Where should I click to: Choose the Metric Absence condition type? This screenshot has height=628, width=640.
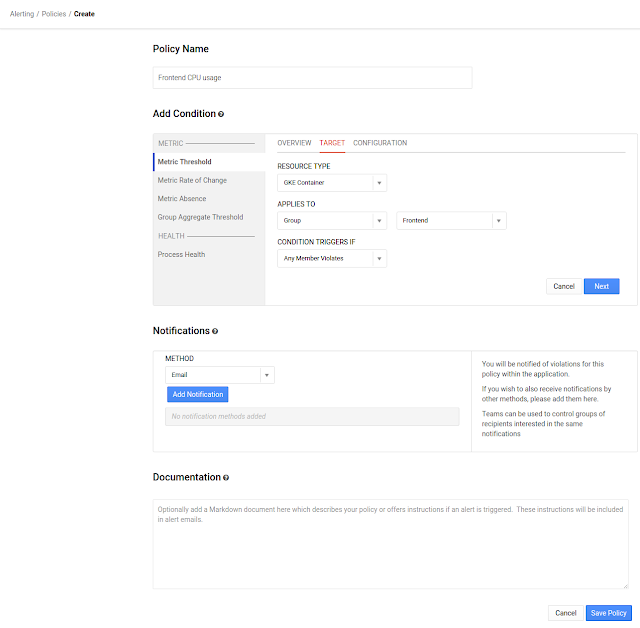click(182, 199)
